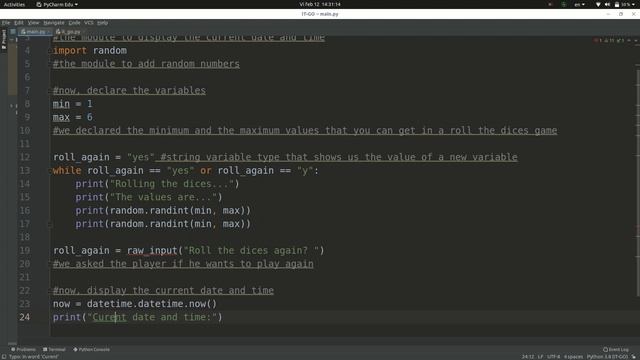Open the File menu
Image resolution: width=640 pixels, height=360 pixels.
click(6, 23)
